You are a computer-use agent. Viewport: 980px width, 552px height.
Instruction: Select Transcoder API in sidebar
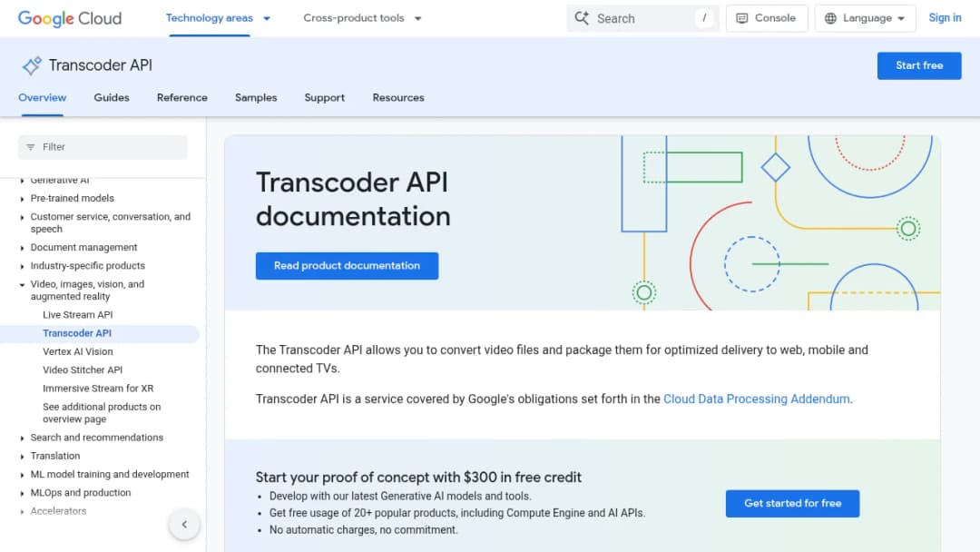77,333
